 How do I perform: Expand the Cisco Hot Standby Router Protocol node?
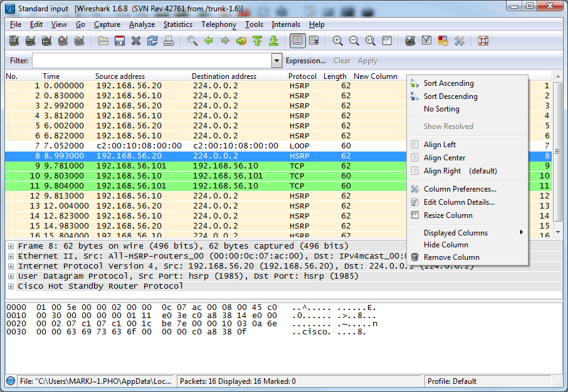pos(11,286)
